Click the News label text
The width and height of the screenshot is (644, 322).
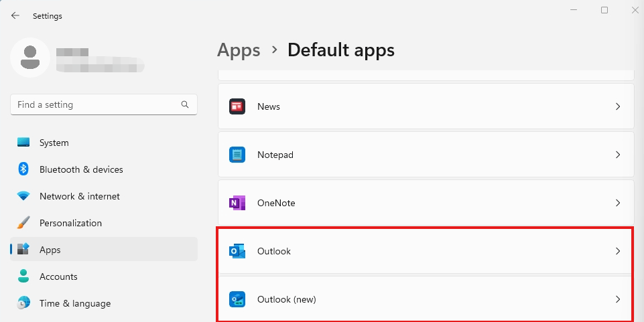pyautogui.click(x=269, y=106)
